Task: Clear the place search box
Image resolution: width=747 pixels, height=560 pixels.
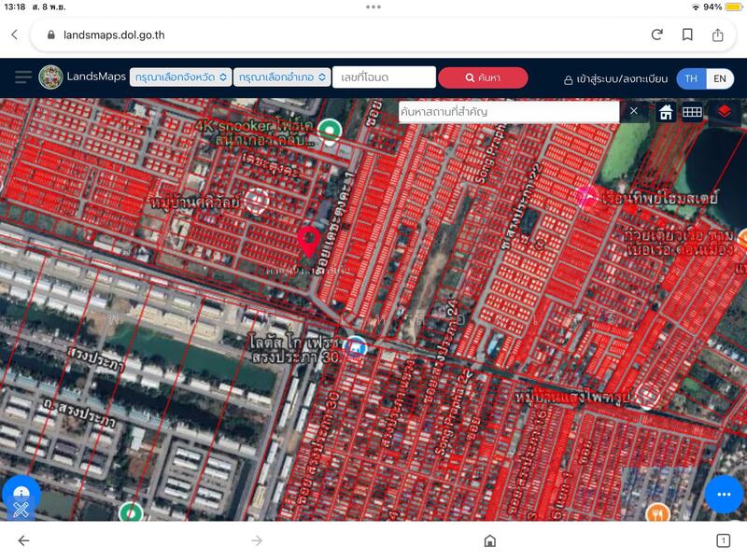Action: pyautogui.click(x=633, y=111)
